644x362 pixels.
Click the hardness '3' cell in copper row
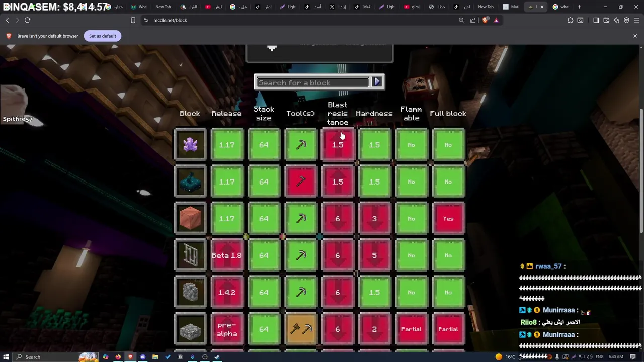click(x=374, y=219)
